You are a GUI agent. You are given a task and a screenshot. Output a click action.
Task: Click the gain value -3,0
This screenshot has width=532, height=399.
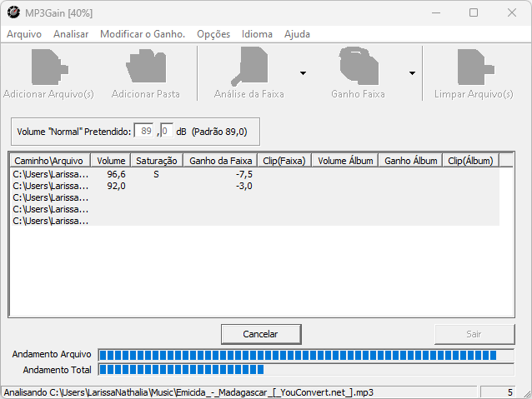click(244, 186)
